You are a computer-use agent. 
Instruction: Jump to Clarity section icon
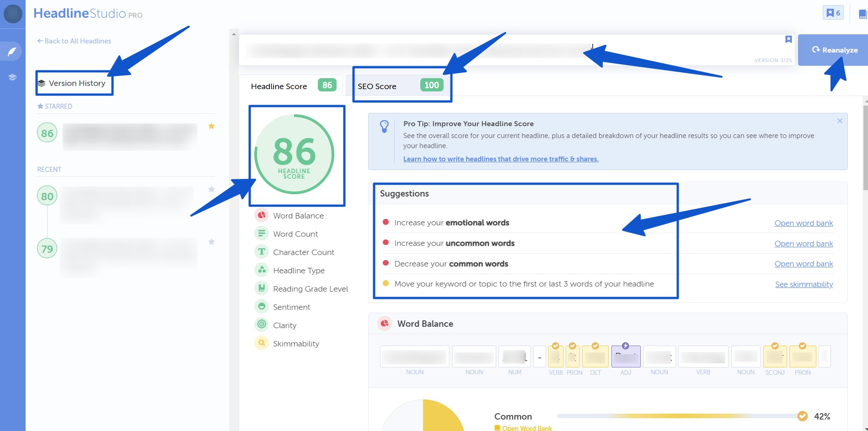262,325
